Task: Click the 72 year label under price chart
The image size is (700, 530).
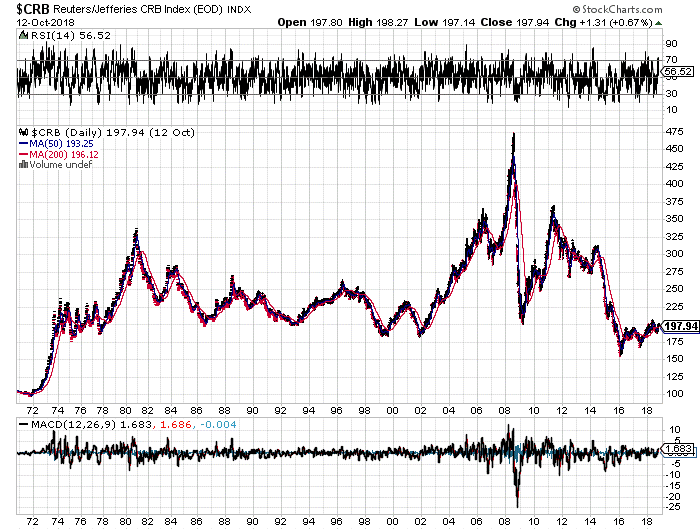Action: pos(32,410)
